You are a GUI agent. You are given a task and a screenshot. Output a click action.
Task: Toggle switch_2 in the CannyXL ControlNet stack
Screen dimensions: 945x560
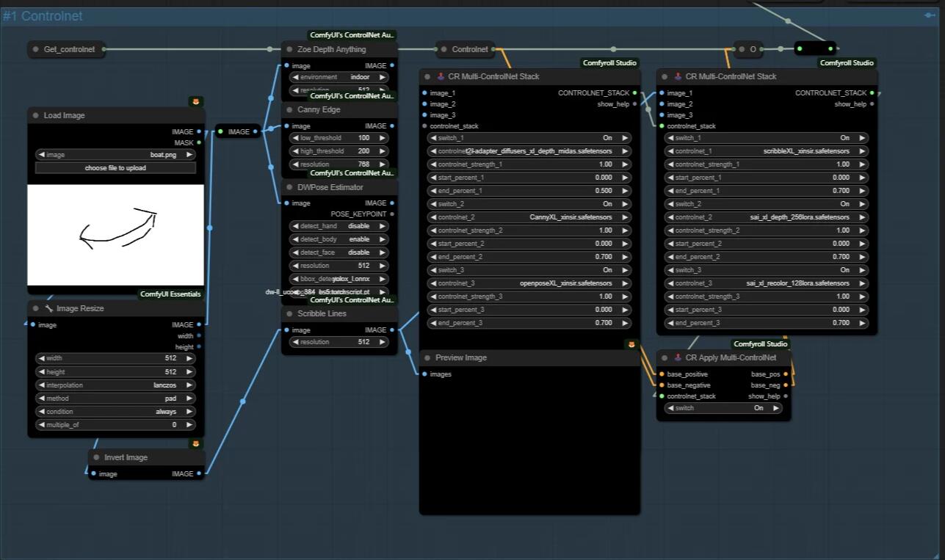tap(530, 203)
